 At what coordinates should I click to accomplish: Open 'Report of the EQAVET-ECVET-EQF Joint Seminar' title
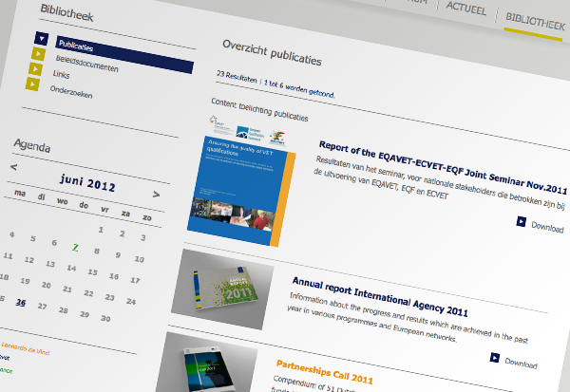coord(443,167)
